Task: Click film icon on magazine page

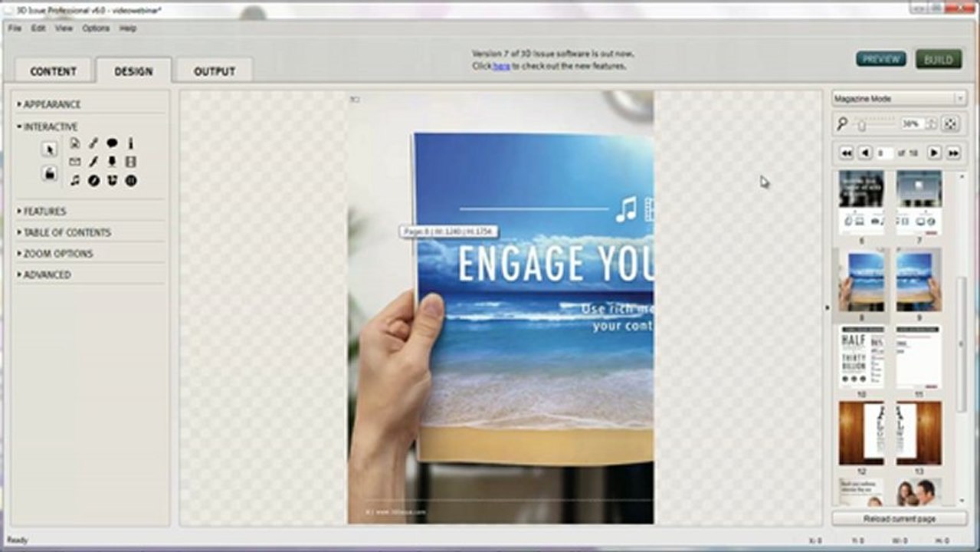Action: click(649, 209)
